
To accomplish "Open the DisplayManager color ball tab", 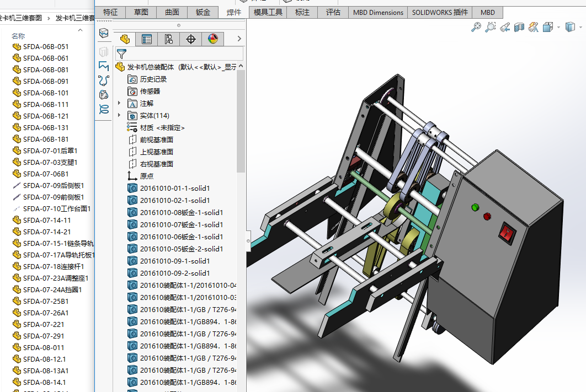I will point(213,39).
